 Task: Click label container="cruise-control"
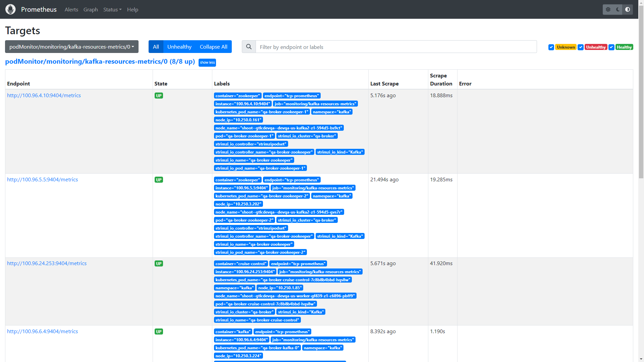[x=241, y=264]
